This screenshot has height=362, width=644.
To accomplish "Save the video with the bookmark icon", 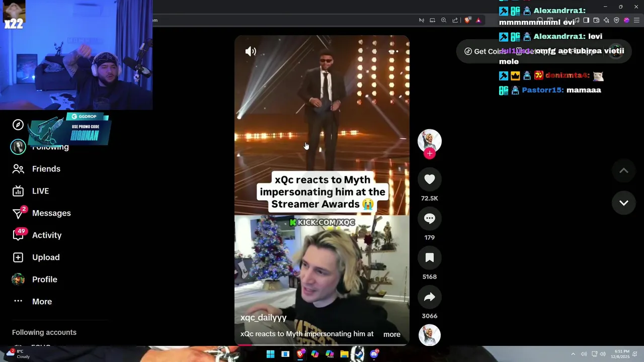I will click(429, 258).
